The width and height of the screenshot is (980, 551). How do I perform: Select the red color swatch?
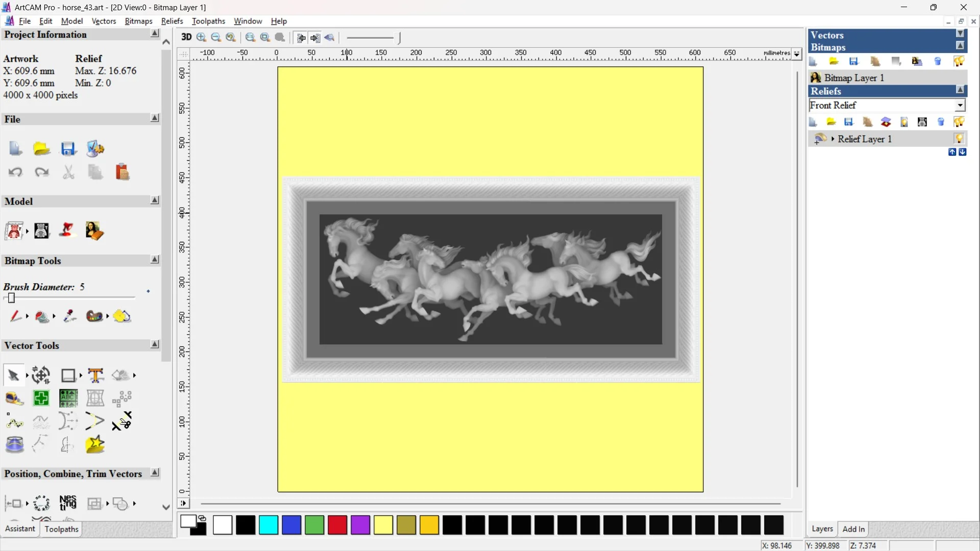[x=337, y=525]
